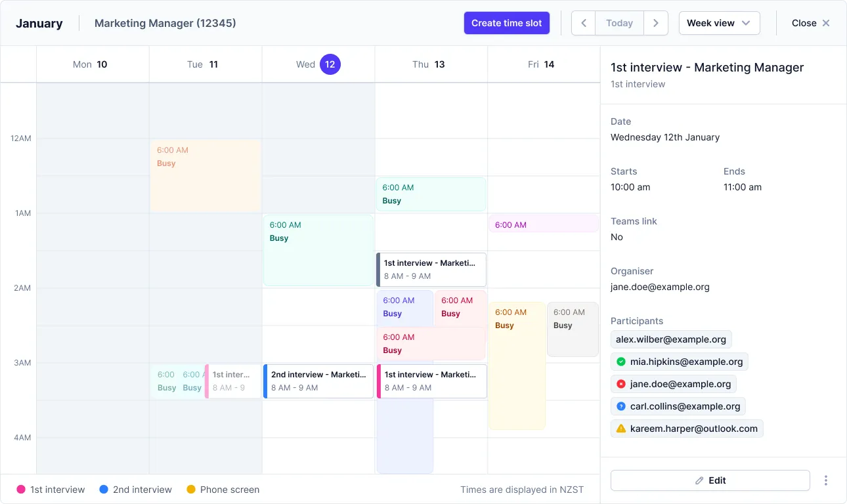Open Tuesday's orange Busy block
The height and width of the screenshot is (504, 847).
[x=205, y=175]
